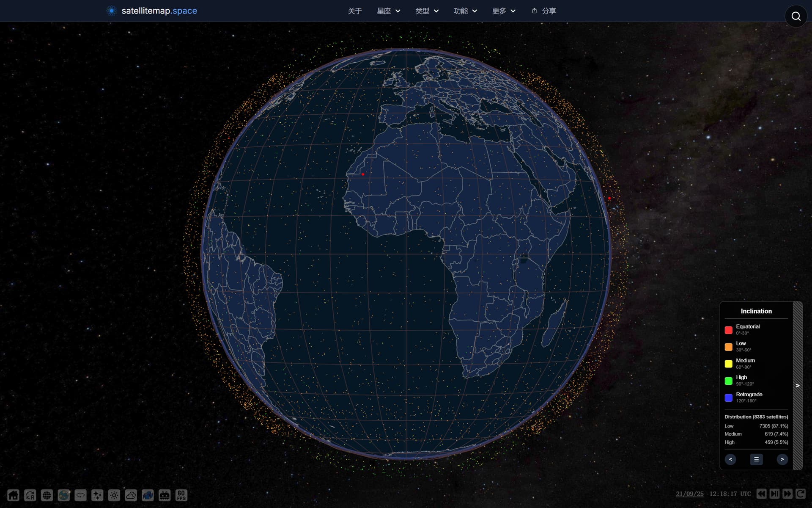Click the clouds layer icon

(x=131, y=495)
